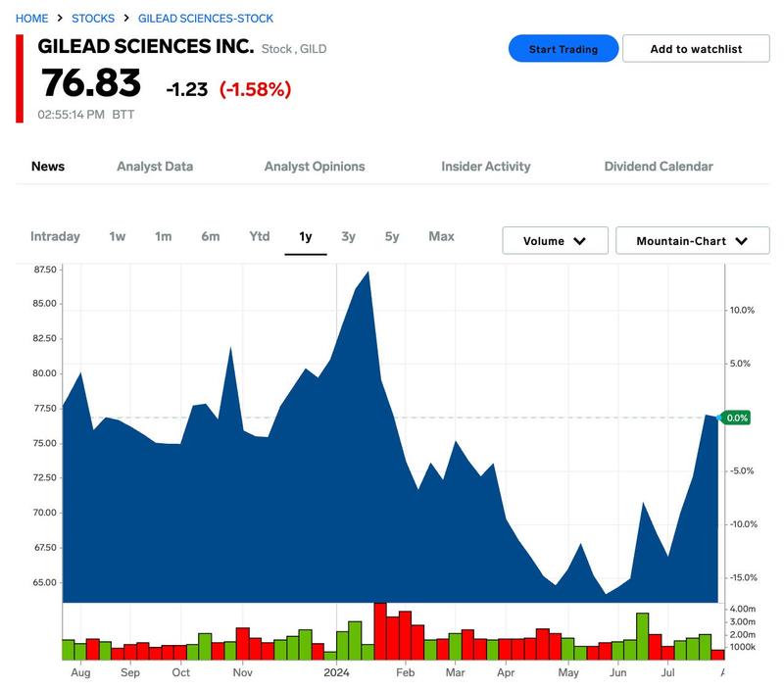Switch to the 6m chart range
784x690 pixels.
[211, 236]
